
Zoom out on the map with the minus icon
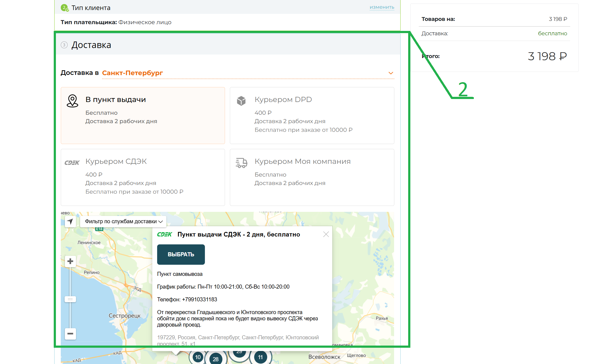click(70, 334)
